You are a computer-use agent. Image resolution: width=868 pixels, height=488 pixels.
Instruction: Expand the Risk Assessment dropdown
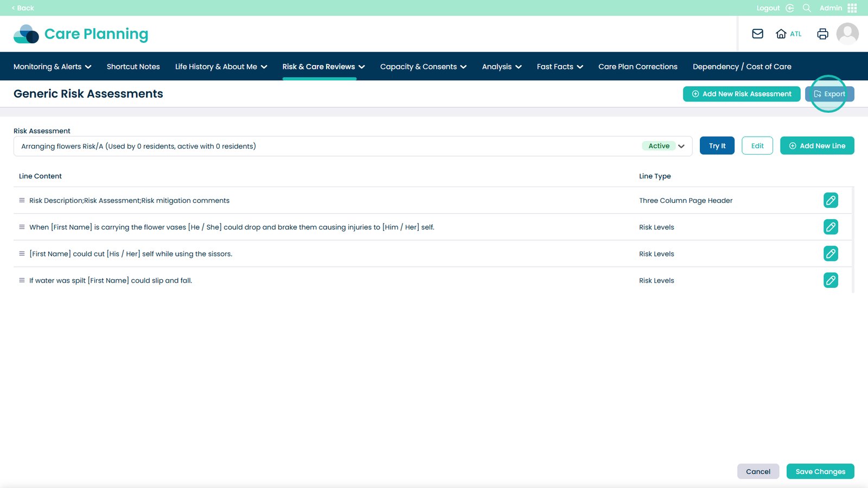pos(681,146)
